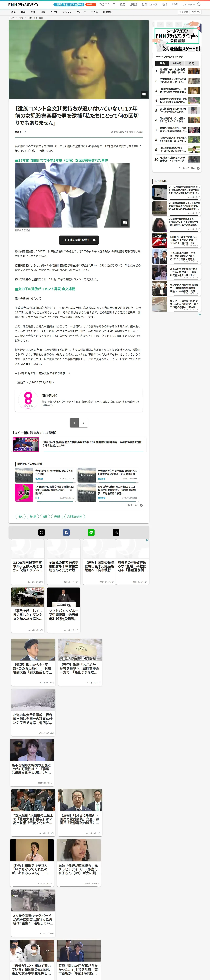Select the 最新 ranking tab
Image resolution: width=210 pixels, height=980 pixels.
click(x=162, y=63)
